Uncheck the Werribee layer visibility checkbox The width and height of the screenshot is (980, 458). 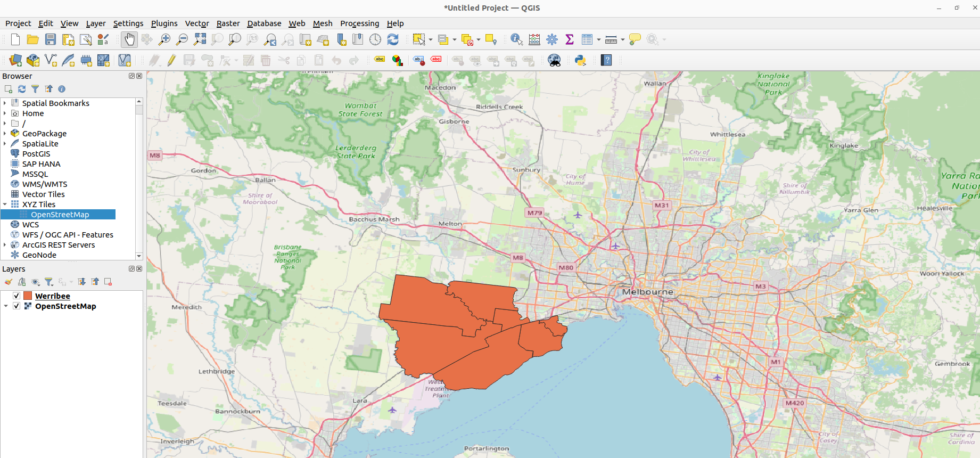tap(17, 296)
